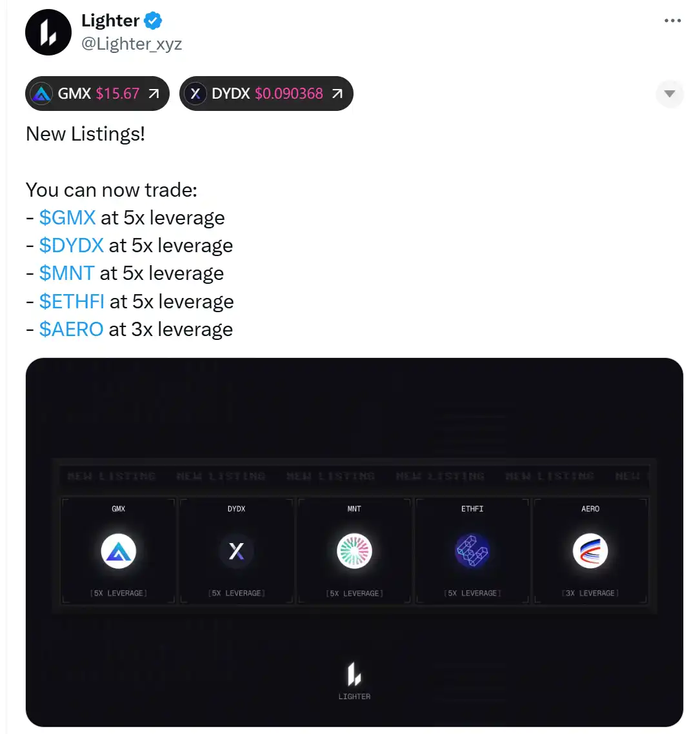The image size is (700, 734).
Task: Open the Lighter profile avatar
Action: 48,32
